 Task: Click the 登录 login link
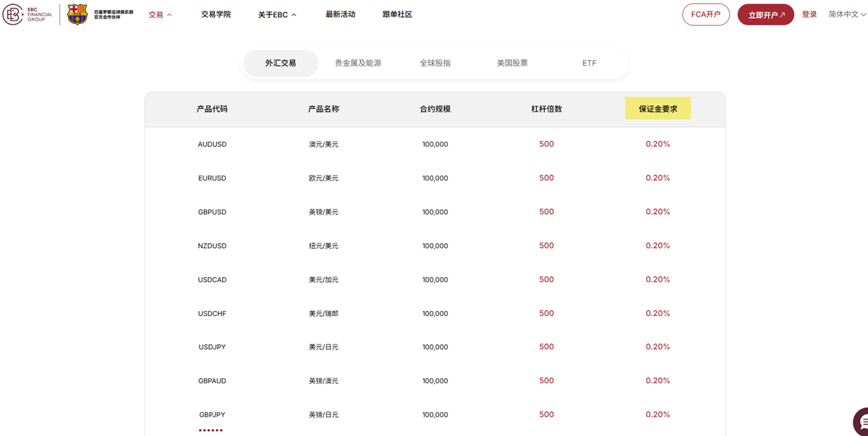809,14
